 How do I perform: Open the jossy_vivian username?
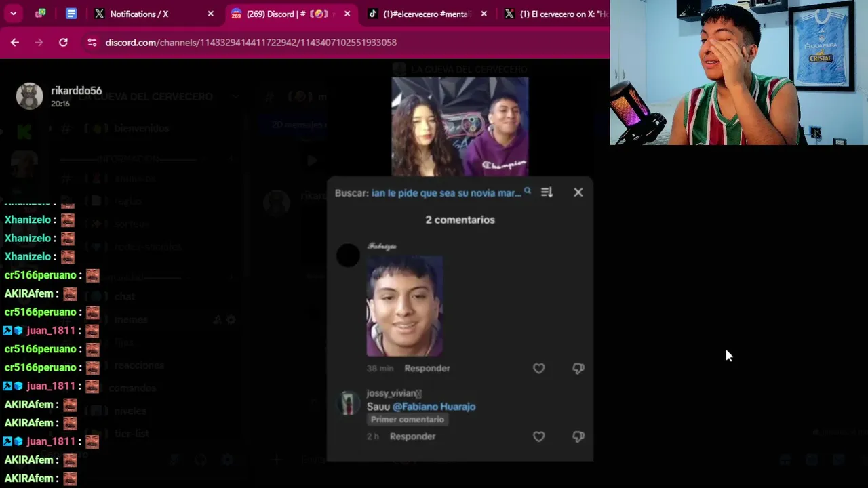pyautogui.click(x=394, y=393)
